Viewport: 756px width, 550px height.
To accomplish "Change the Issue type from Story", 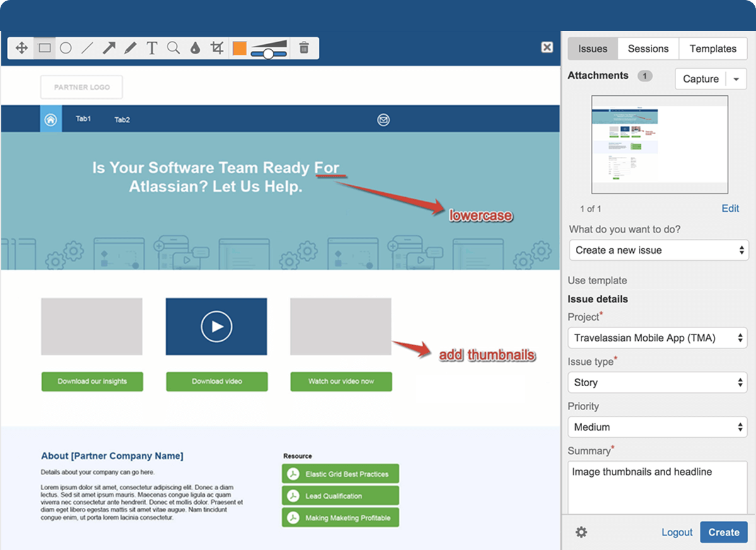I will 657,382.
